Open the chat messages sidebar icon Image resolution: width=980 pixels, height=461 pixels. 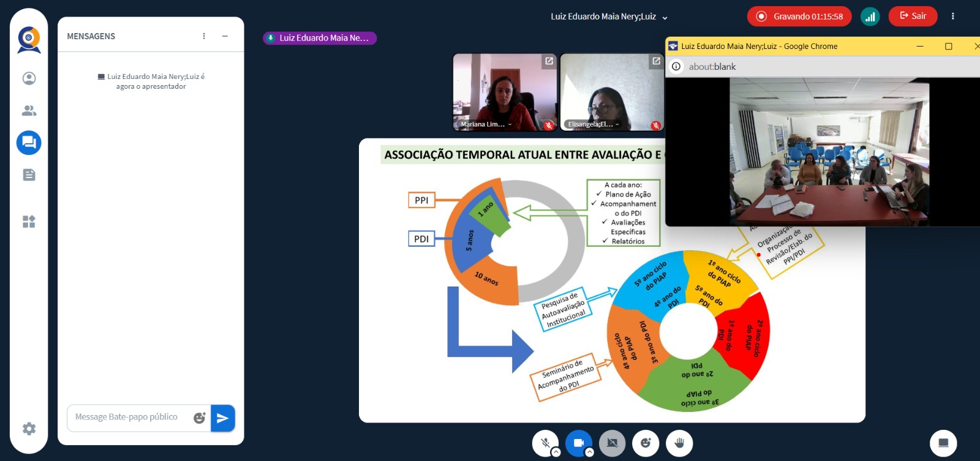pos(29,143)
